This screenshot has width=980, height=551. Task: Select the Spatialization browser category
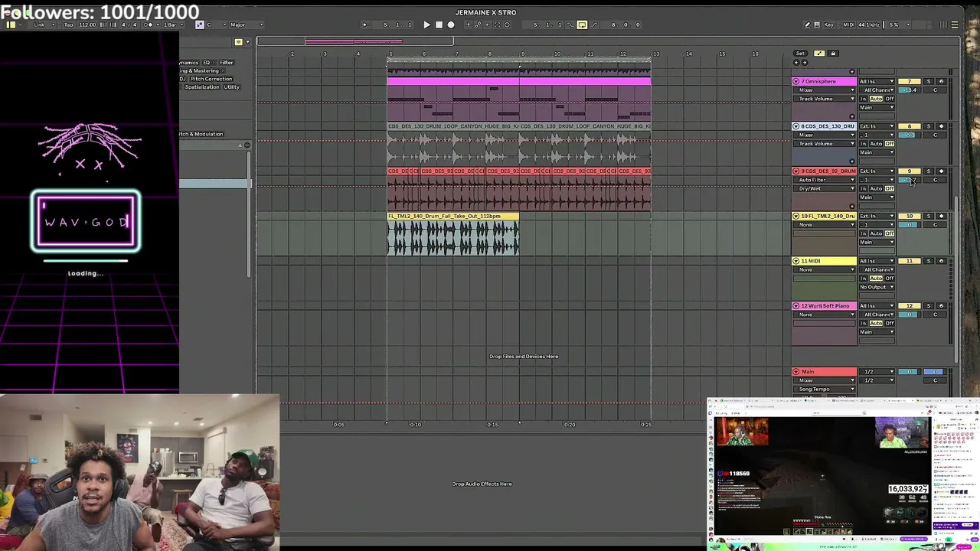202,87
